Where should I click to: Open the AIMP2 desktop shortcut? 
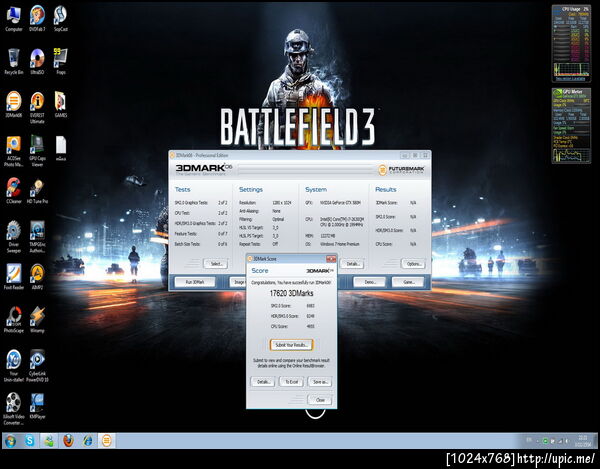[37, 277]
